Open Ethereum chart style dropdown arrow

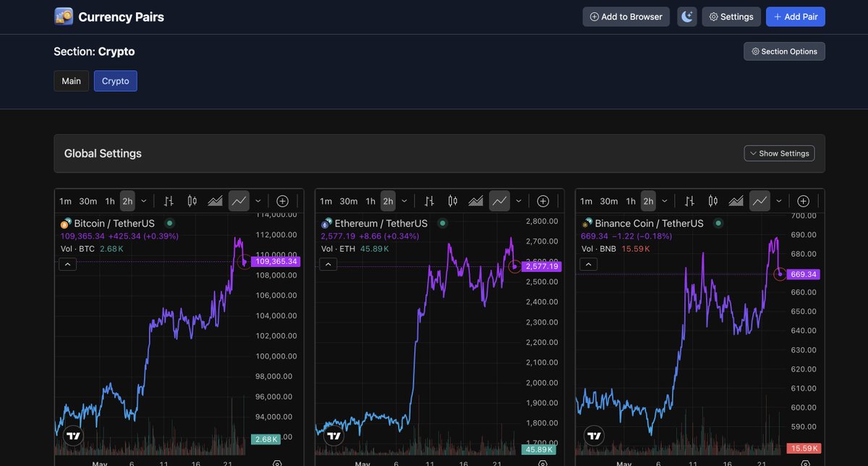coord(519,201)
